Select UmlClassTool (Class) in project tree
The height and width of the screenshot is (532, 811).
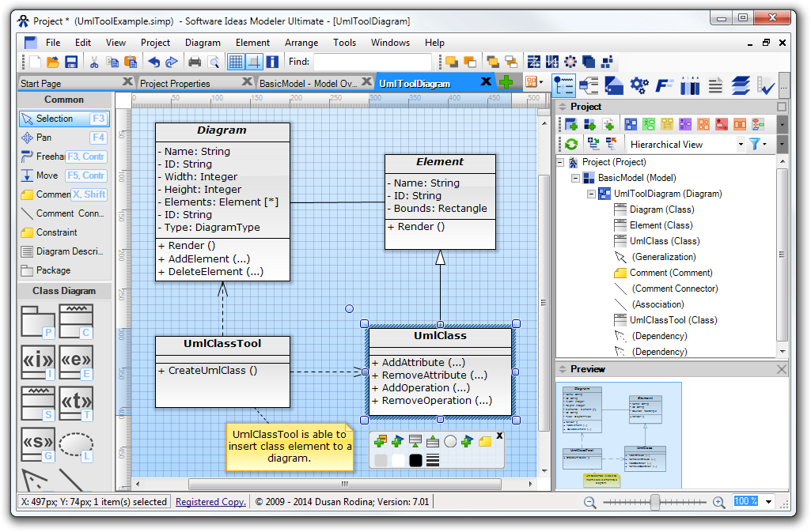click(x=673, y=320)
